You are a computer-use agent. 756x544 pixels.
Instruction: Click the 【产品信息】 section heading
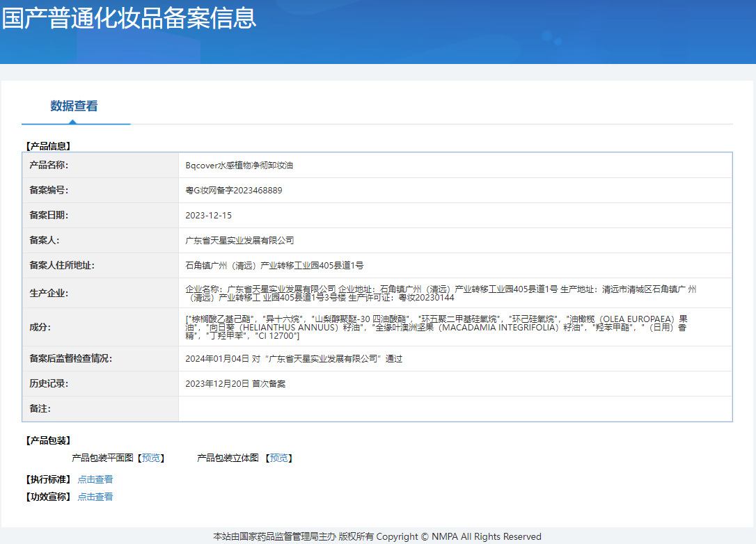[x=48, y=146]
